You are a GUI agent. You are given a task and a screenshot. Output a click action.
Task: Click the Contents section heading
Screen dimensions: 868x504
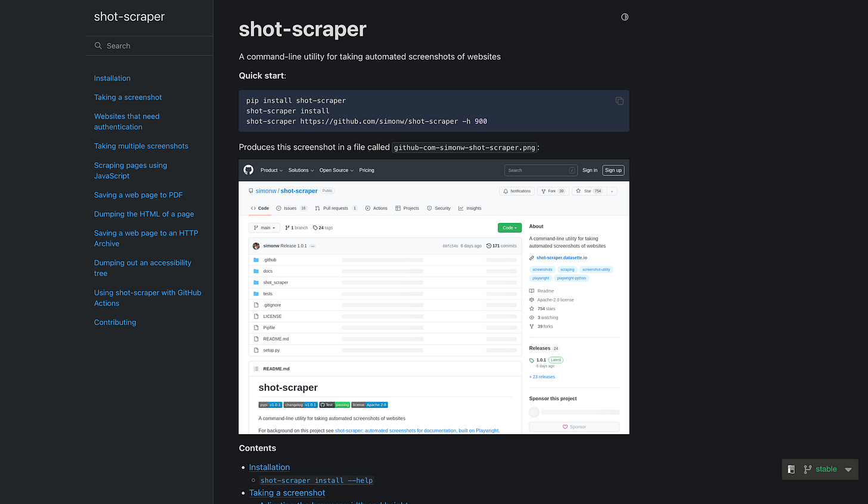258,449
